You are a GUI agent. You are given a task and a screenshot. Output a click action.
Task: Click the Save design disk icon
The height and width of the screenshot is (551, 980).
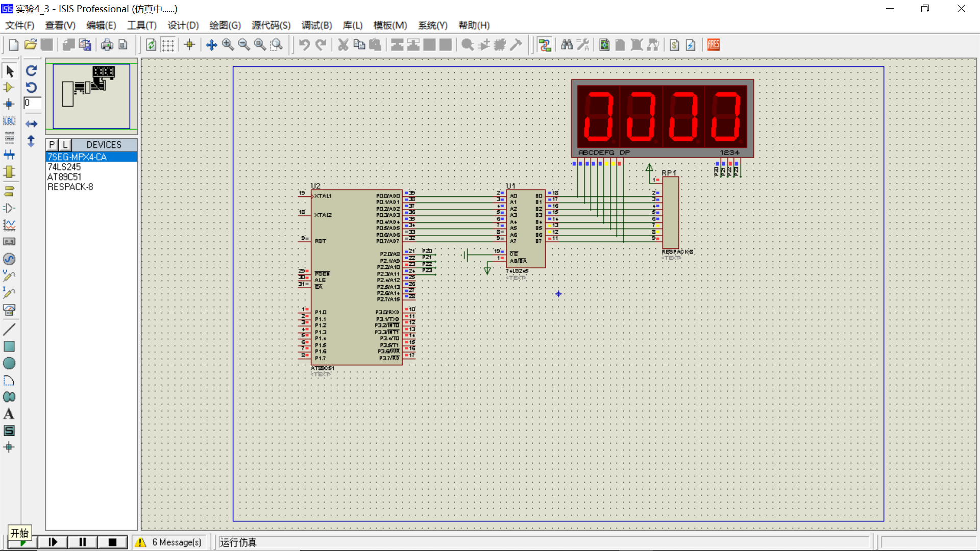[x=47, y=45]
